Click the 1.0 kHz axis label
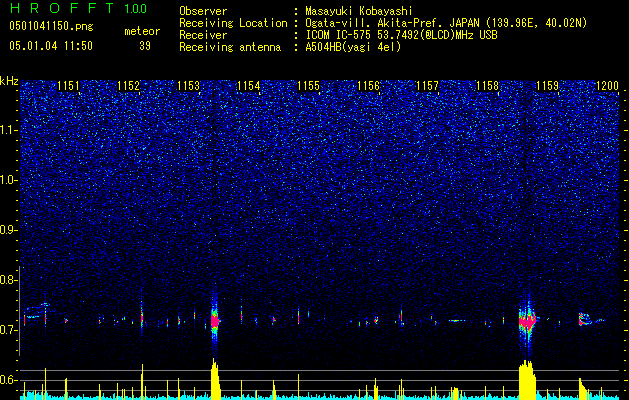Viewport: 629px width, 400px height. (x=9, y=181)
